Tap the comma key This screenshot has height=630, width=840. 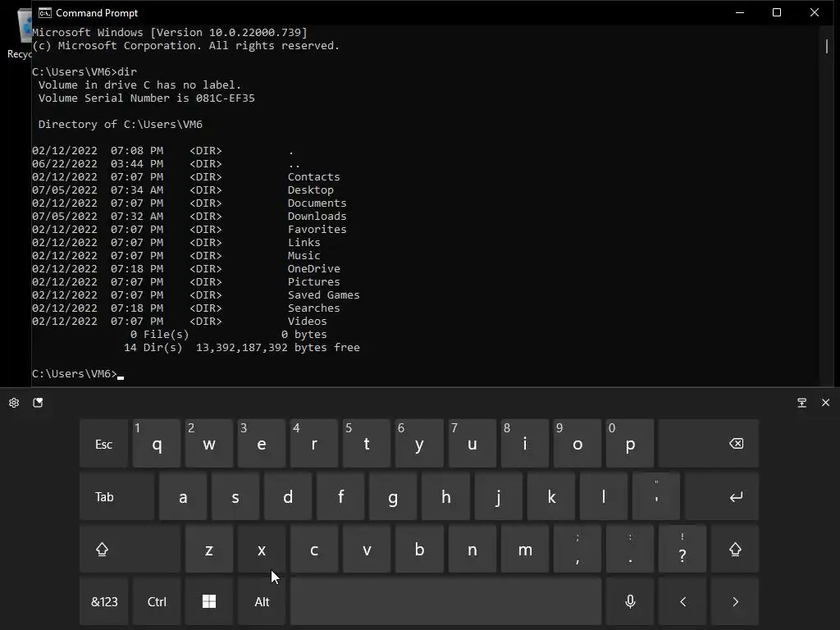pyautogui.click(x=577, y=549)
